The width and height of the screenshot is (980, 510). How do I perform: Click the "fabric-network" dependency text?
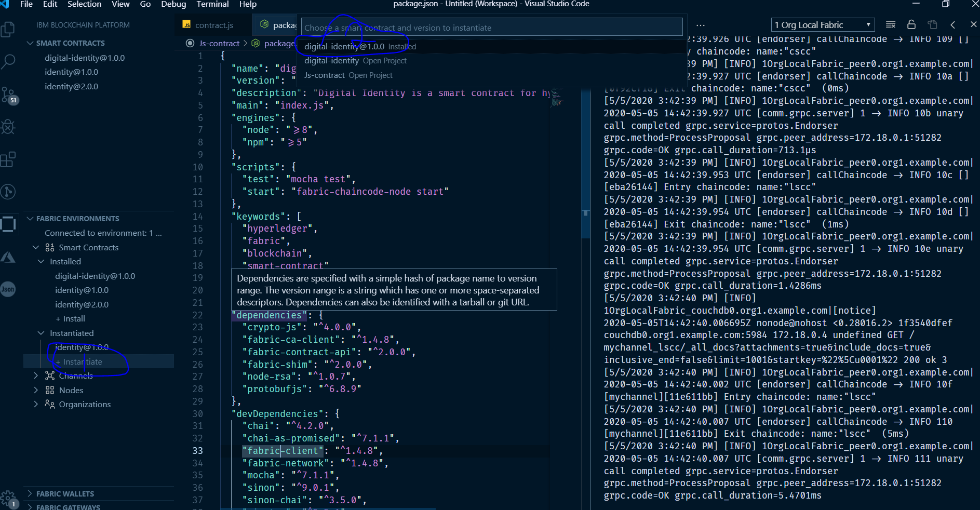point(286,463)
